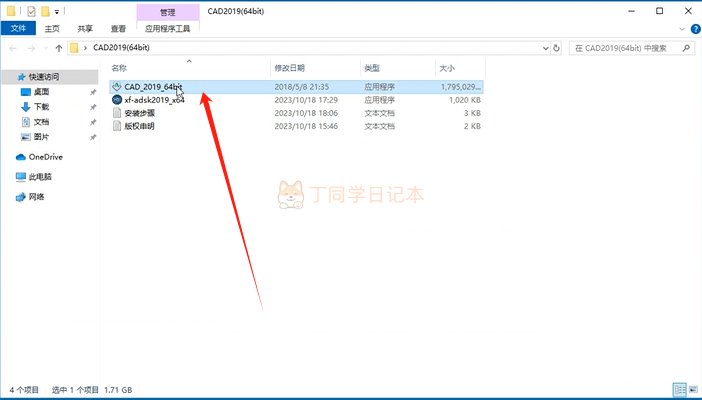The image size is (702, 400).
Task: Click the title bar folder icon
Action: click(x=11, y=11)
